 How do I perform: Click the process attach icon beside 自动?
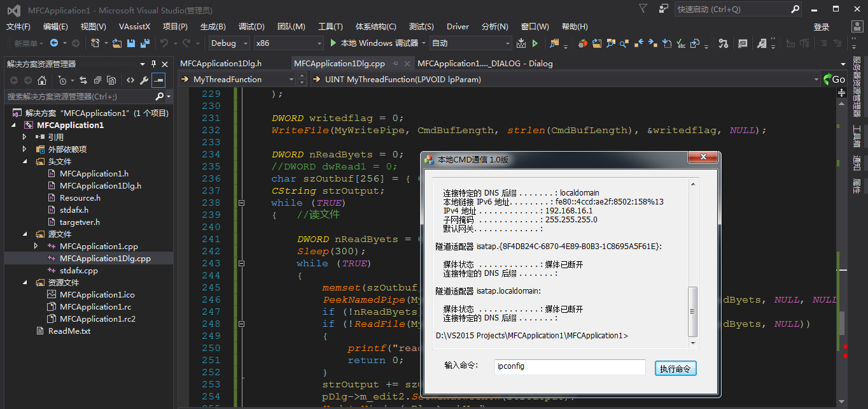point(521,43)
